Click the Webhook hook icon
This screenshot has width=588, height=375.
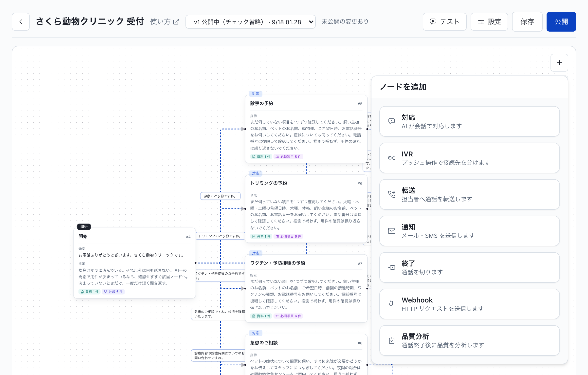tap(391, 304)
